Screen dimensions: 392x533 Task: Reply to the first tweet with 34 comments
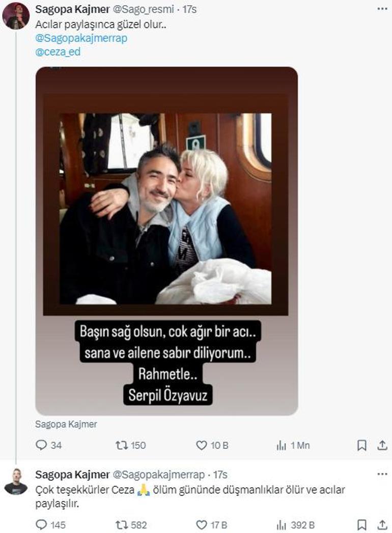[x=42, y=445]
